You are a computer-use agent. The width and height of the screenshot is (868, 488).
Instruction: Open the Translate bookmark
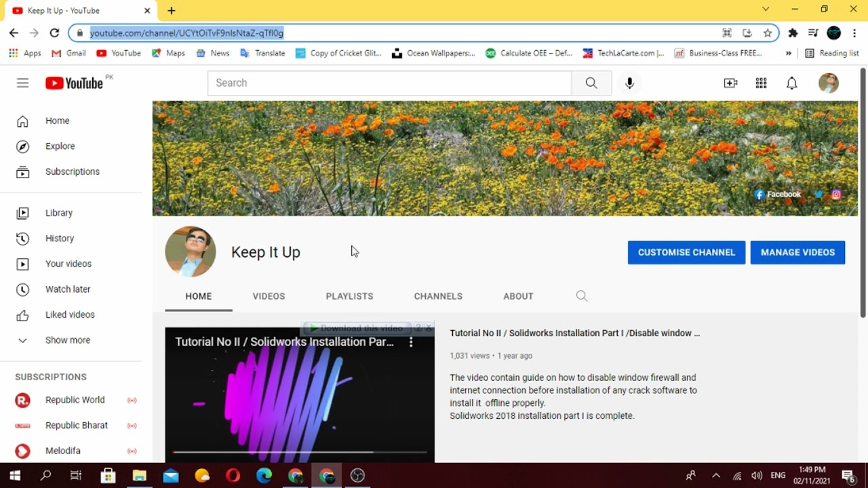tap(262, 53)
